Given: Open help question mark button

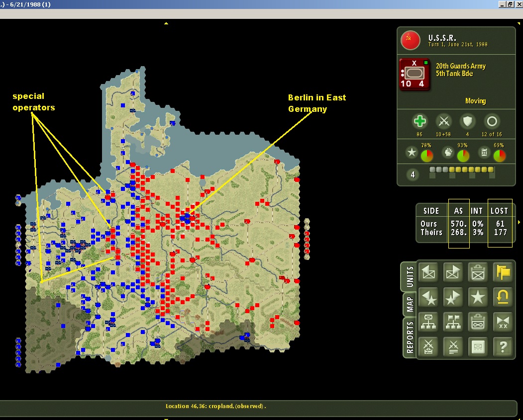Looking at the screenshot, I should coord(503,347).
